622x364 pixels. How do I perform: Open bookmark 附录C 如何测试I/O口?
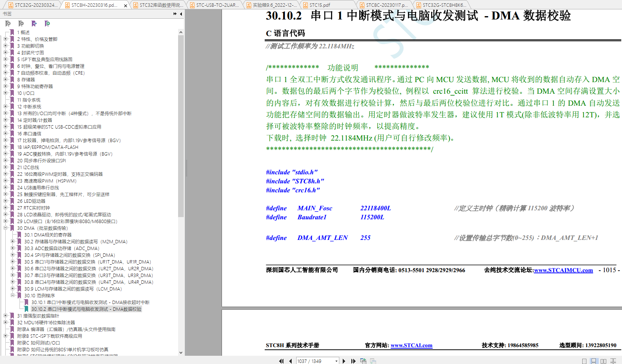38,343
